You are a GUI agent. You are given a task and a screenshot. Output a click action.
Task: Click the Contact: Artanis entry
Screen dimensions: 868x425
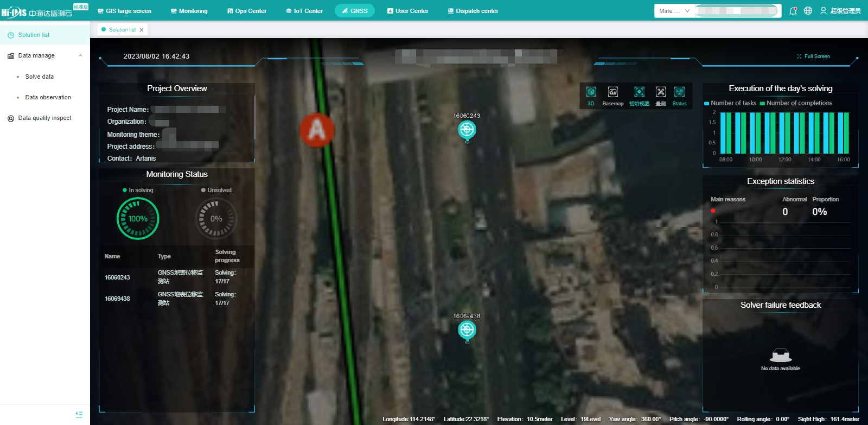(131, 158)
